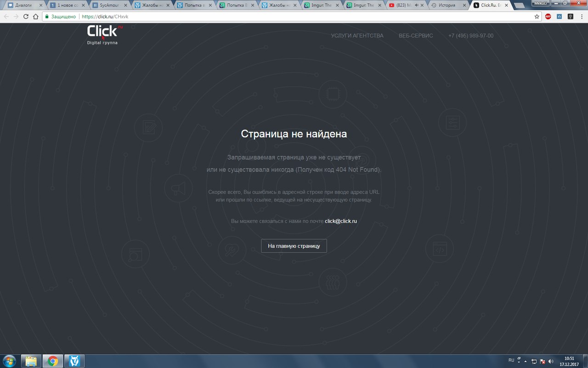Go to the browser home page icon
The width and height of the screenshot is (588, 368).
click(35, 16)
